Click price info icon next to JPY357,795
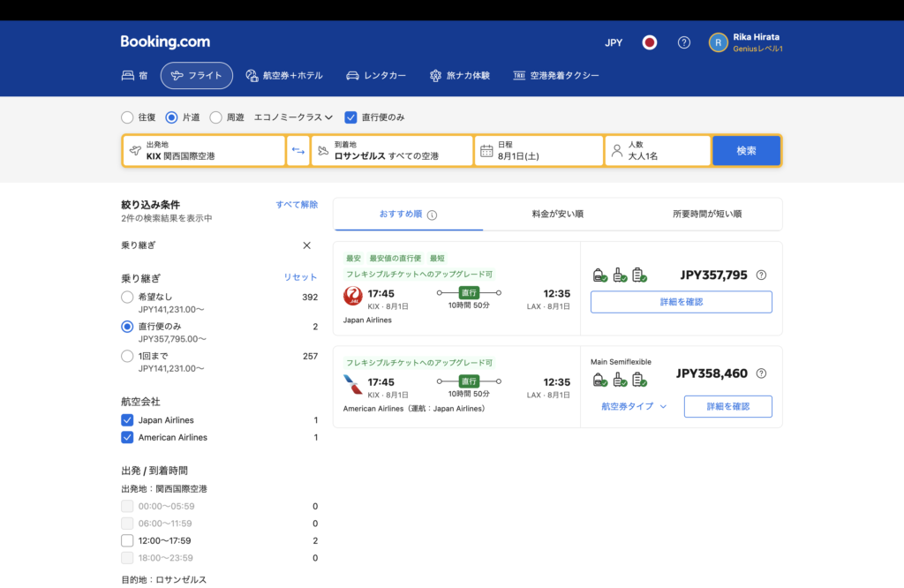Viewport: 904px width, 588px height. [x=761, y=275]
